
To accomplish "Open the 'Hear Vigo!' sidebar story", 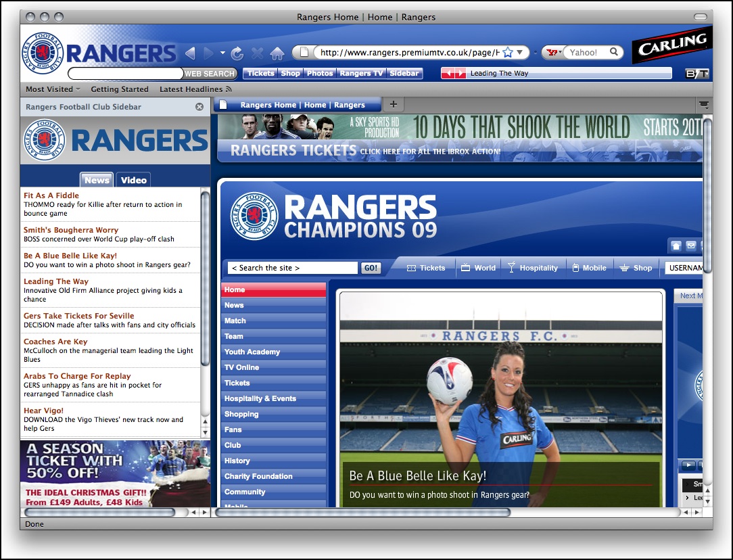I will pyautogui.click(x=43, y=411).
